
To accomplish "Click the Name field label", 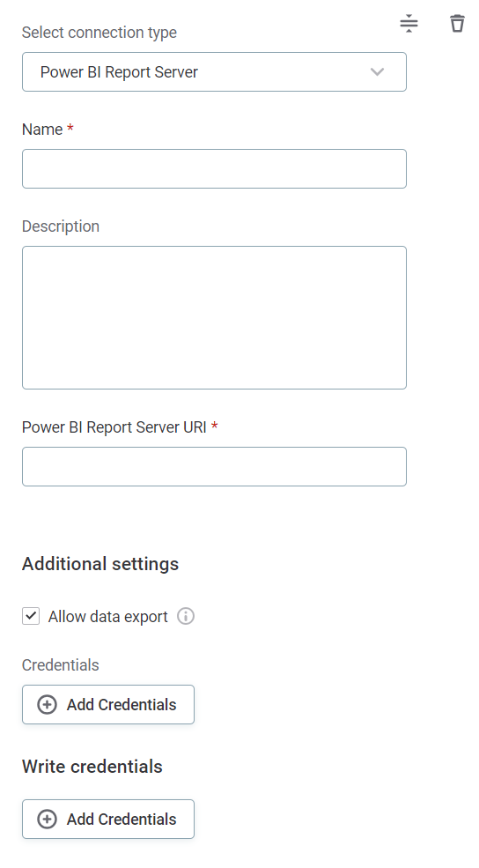I will [x=42, y=130].
